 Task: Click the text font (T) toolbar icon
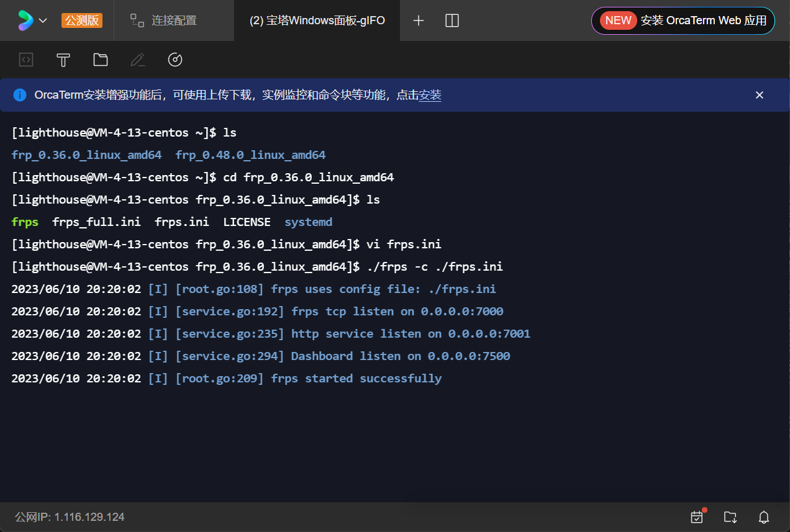pyautogui.click(x=63, y=60)
